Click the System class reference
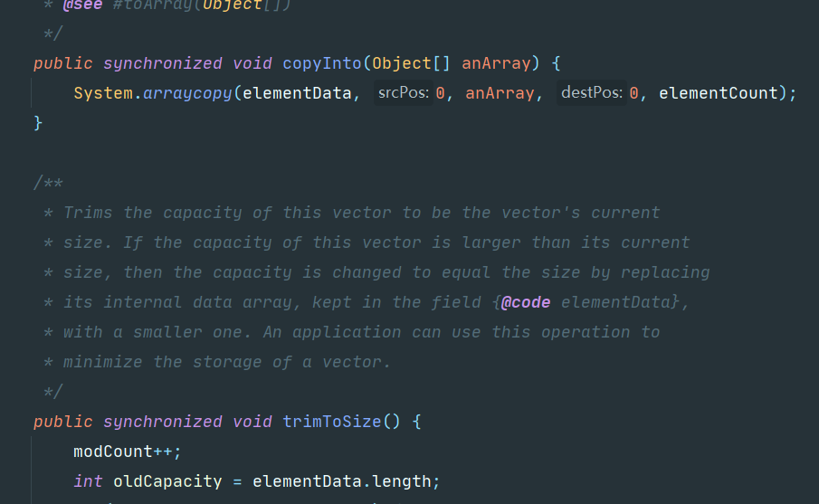819x504 pixels. [103, 93]
